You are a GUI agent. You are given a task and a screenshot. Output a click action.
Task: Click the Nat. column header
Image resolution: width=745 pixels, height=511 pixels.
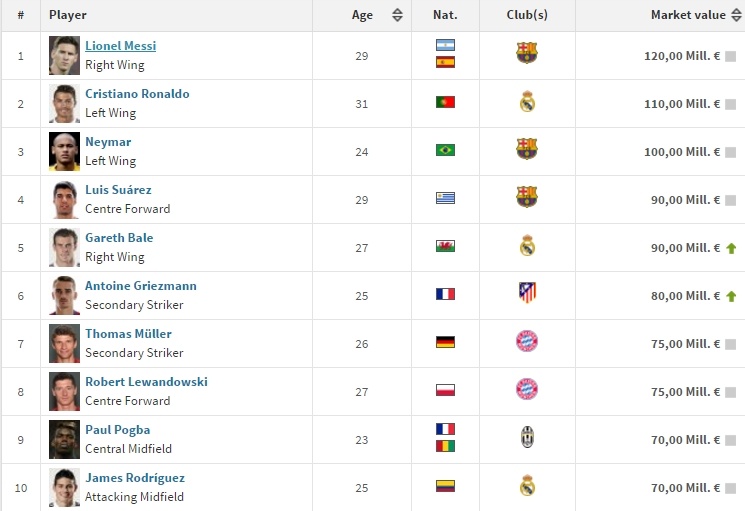[x=445, y=15]
